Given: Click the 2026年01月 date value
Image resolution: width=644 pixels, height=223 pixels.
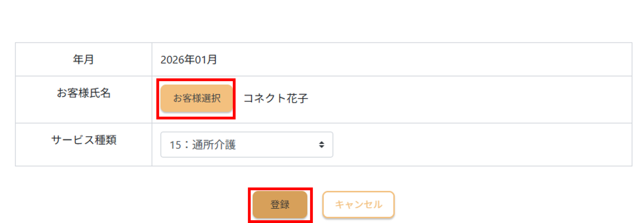Looking at the screenshot, I should [188, 60].
